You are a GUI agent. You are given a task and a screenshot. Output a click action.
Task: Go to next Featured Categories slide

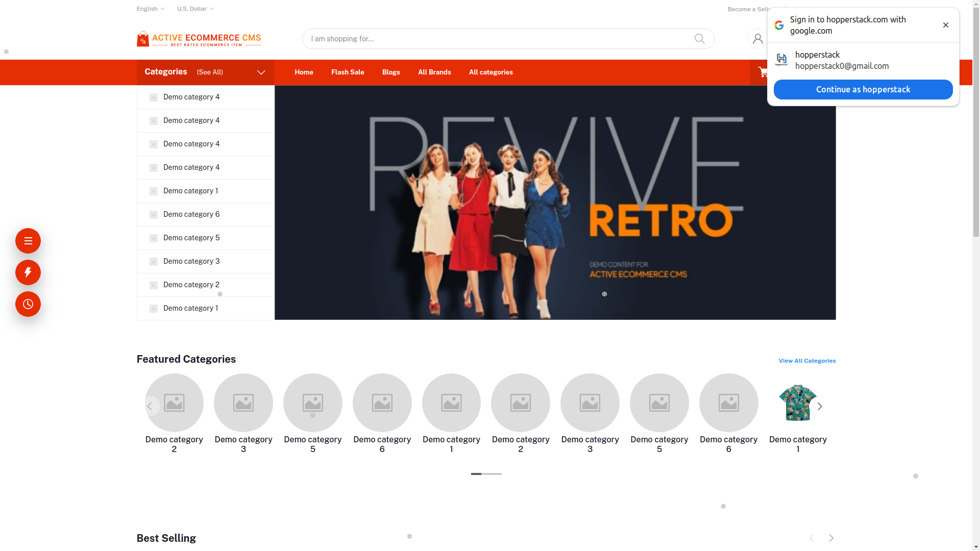(x=820, y=407)
